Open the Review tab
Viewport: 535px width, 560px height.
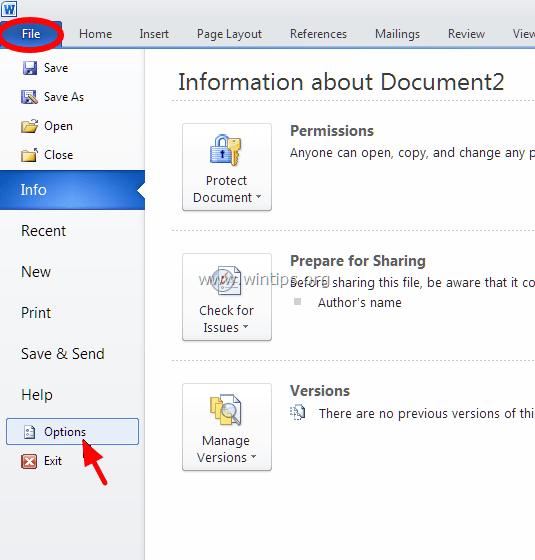point(466,34)
